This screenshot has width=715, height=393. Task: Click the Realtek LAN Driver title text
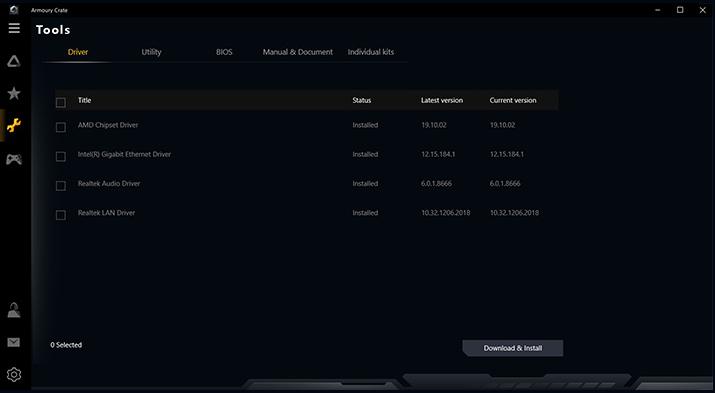pyautogui.click(x=106, y=212)
